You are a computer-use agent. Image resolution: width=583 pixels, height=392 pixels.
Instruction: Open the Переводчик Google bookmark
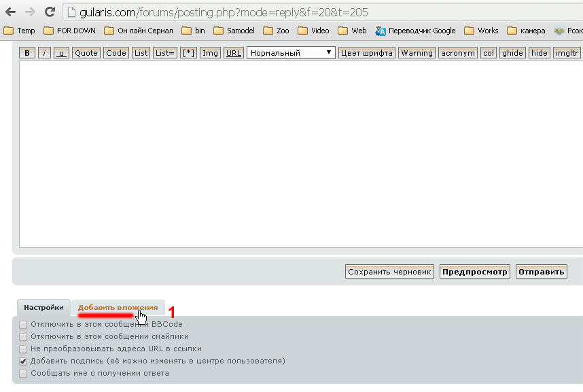(x=415, y=31)
